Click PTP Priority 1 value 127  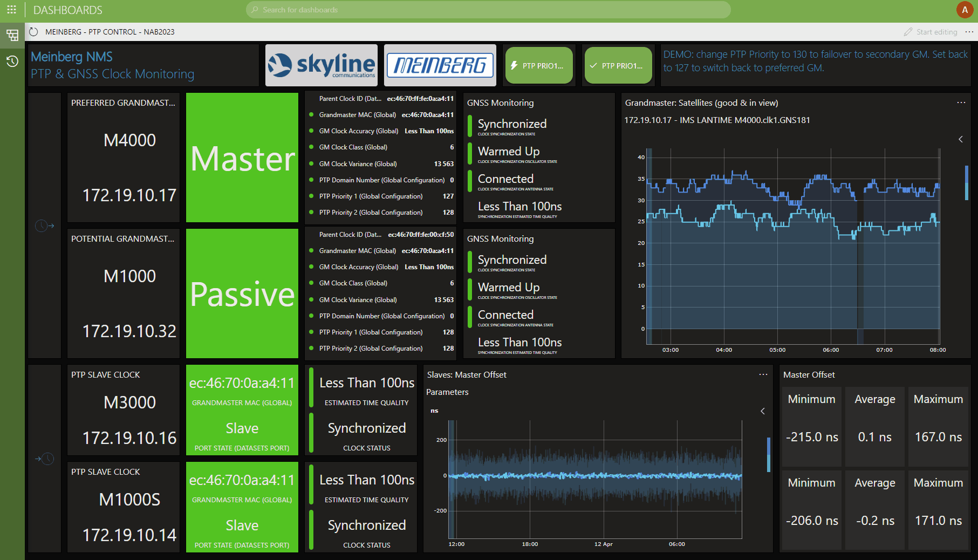(x=448, y=196)
